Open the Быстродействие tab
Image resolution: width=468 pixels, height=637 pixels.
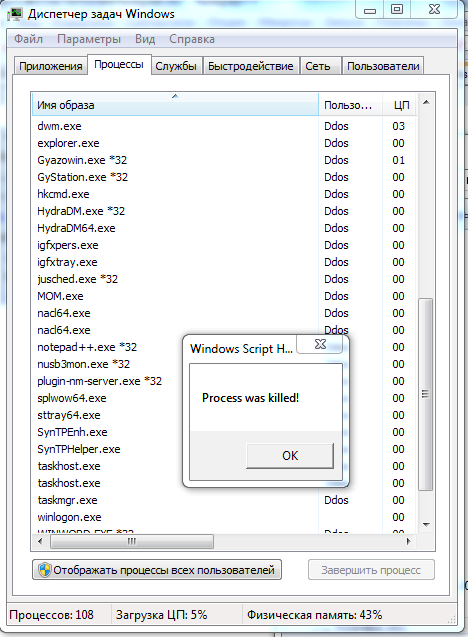[x=251, y=66]
